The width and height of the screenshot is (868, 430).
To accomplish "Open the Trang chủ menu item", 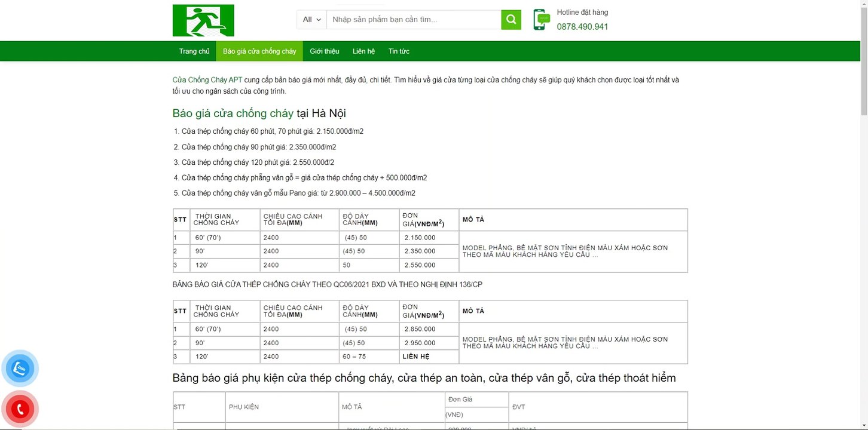I will coord(194,51).
